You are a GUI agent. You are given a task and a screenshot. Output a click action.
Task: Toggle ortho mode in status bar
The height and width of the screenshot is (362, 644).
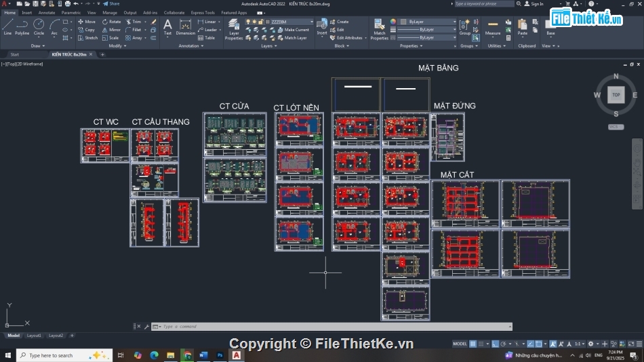496,344
